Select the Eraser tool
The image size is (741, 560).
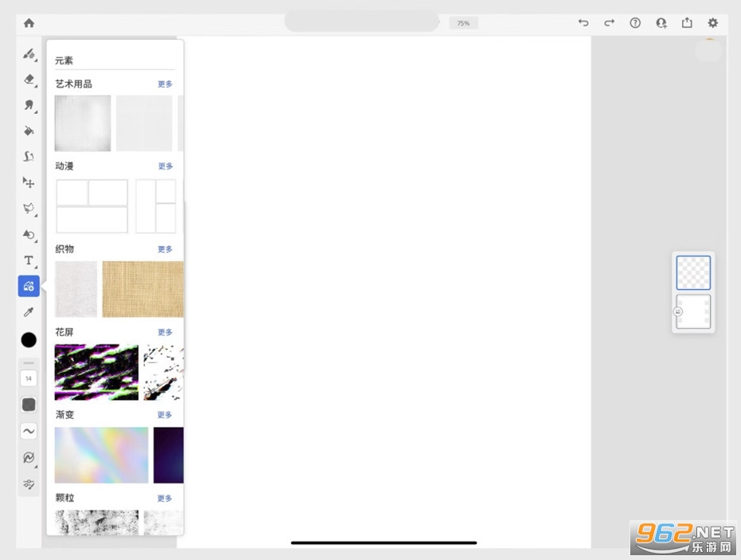[29, 79]
